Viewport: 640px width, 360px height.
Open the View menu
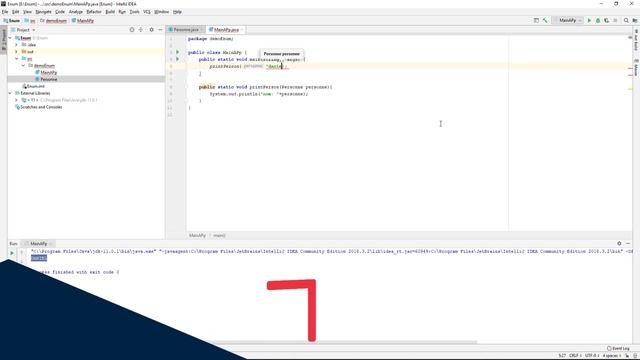[x=27, y=12]
